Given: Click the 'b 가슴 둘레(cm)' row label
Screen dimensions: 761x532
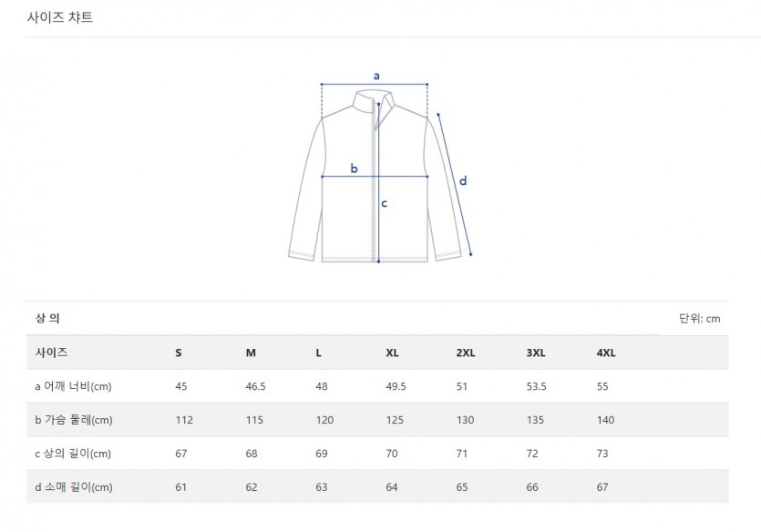Looking at the screenshot, I should (73, 420).
